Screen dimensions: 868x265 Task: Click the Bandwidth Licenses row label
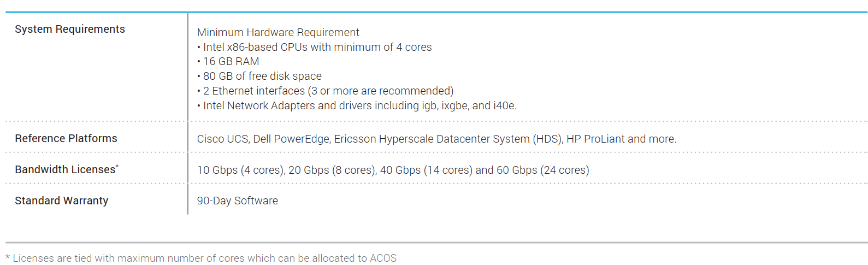tap(65, 170)
